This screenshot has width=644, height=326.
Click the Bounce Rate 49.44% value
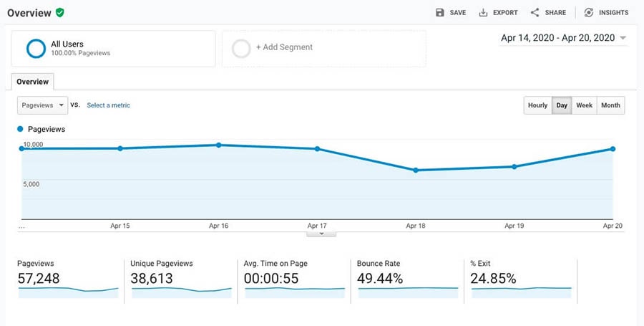pyautogui.click(x=380, y=278)
